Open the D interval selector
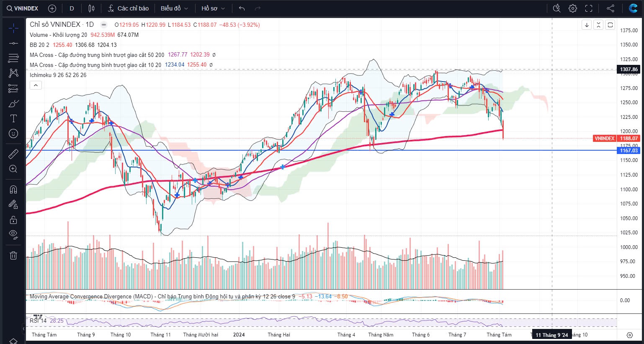This screenshot has height=344, width=644. (72, 8)
